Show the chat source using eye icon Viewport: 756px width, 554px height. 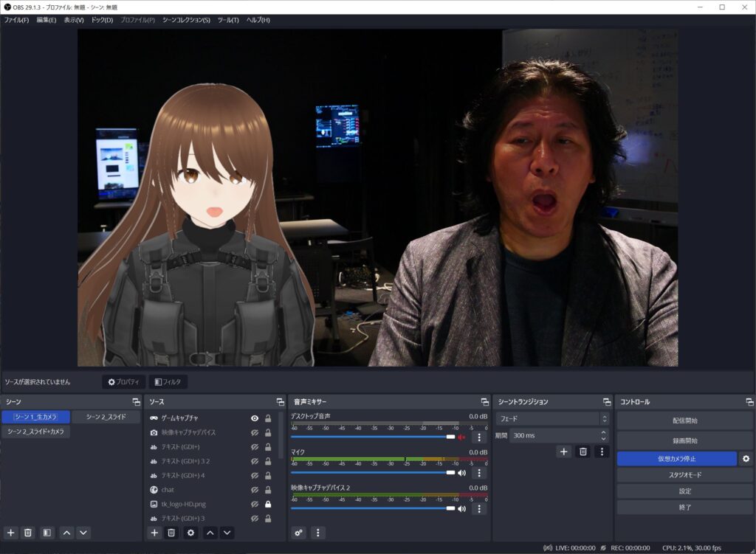255,490
